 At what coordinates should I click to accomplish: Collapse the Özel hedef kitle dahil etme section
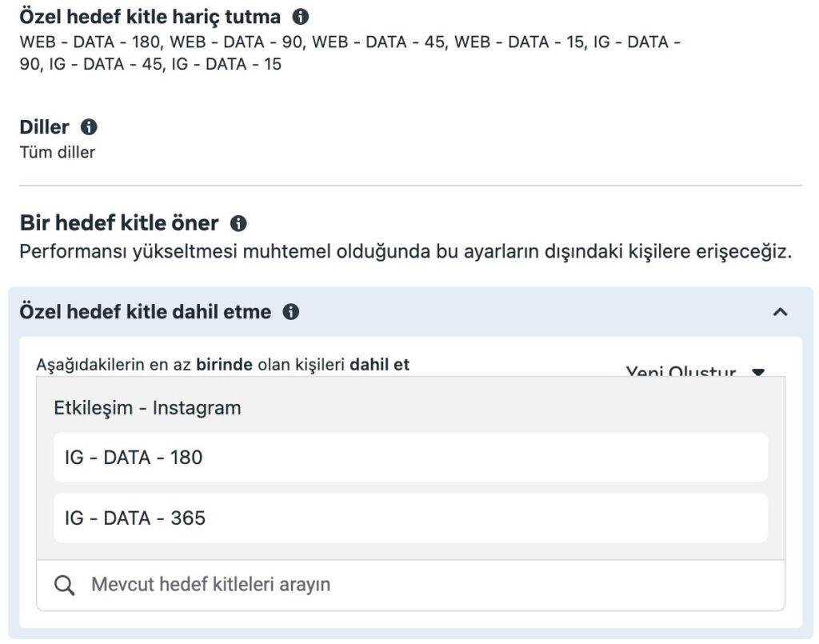point(781,312)
